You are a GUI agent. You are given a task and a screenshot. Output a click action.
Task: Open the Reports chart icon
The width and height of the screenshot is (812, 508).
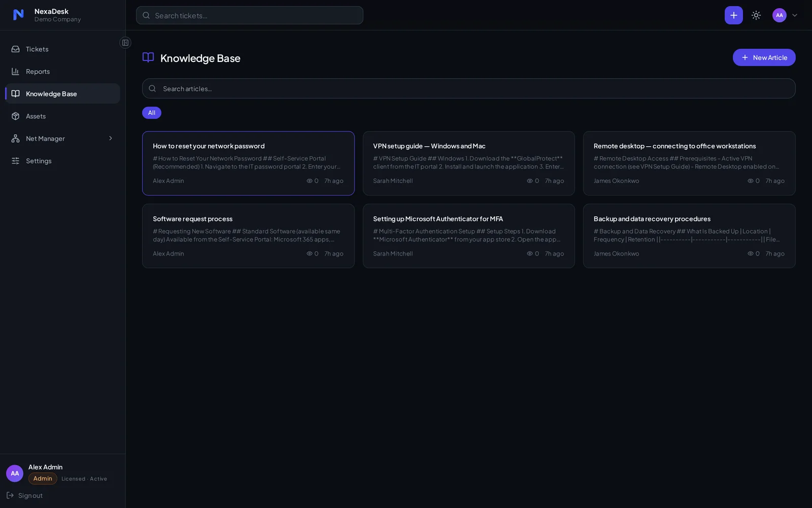pyautogui.click(x=16, y=72)
